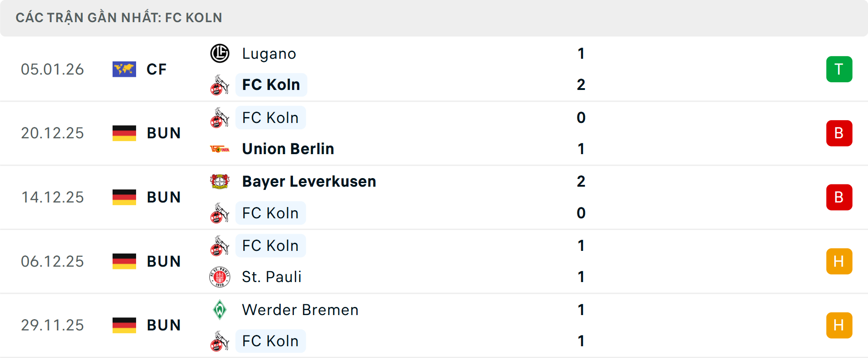
Task: Click the Bayer Leverkusen crest icon
Action: coord(220,181)
